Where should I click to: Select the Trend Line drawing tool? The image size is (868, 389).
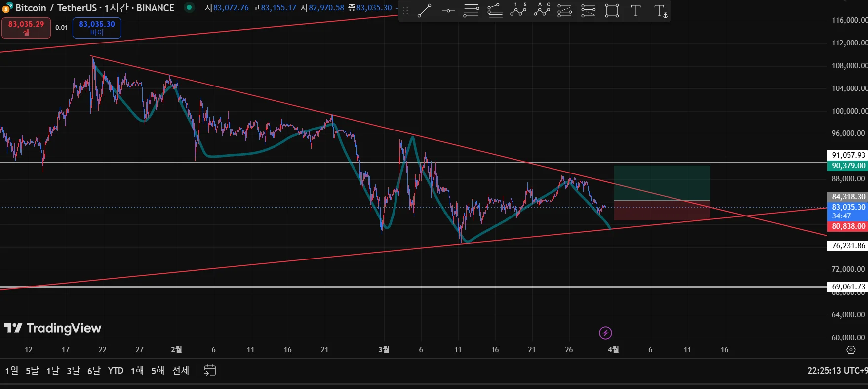(424, 11)
